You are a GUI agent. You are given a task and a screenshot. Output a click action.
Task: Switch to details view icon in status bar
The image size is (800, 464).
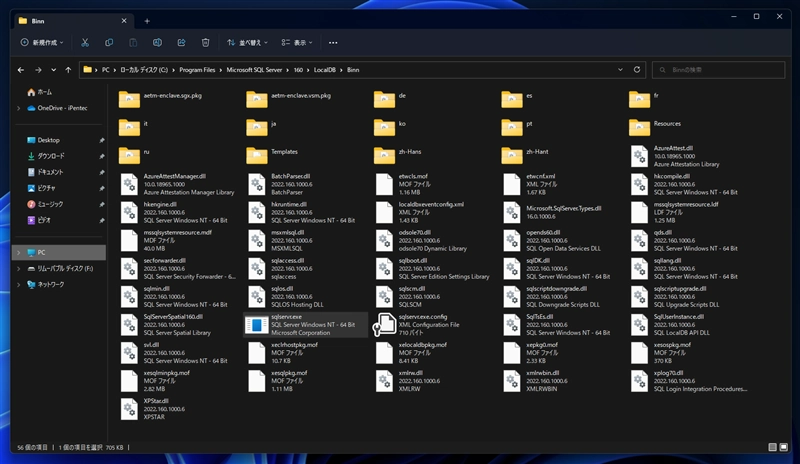pyautogui.click(x=772, y=447)
